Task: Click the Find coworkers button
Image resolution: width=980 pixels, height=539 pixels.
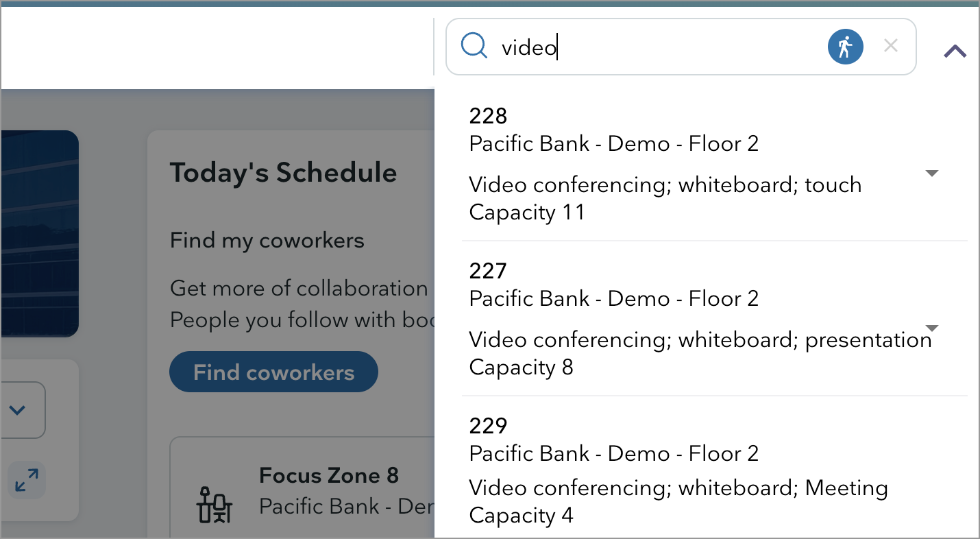Action: point(273,372)
